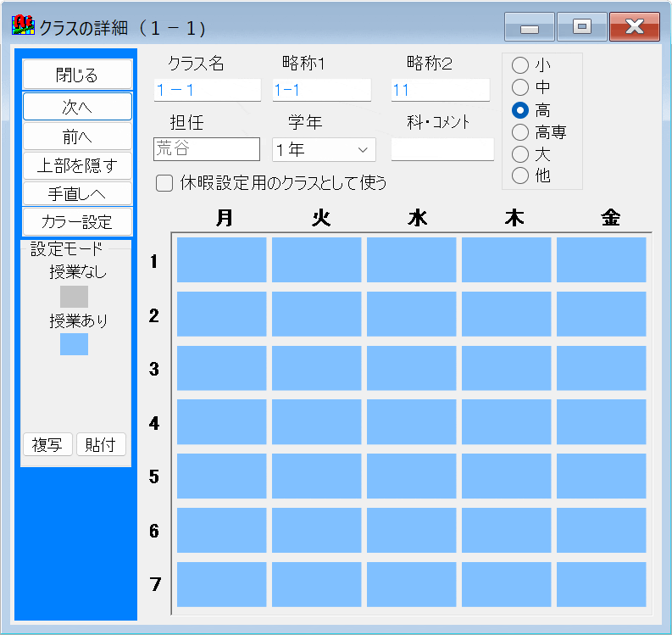Click the 略称2 input field
The width and height of the screenshot is (672, 635).
[x=440, y=90]
